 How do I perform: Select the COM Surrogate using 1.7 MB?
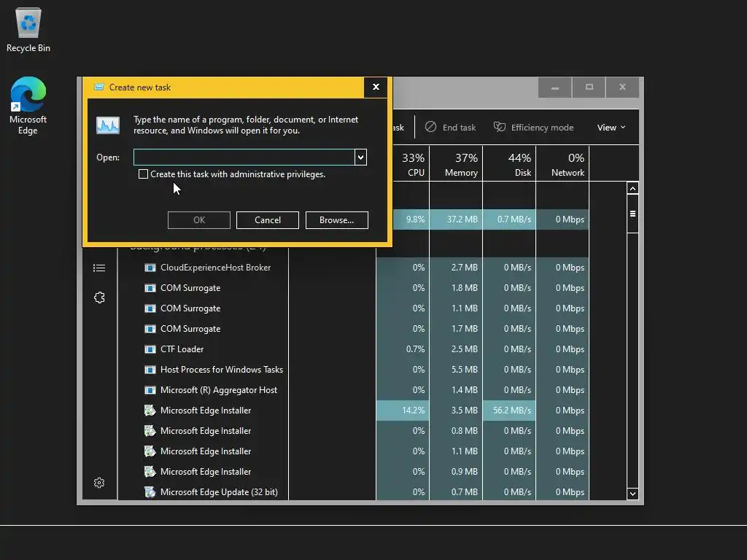point(352,329)
